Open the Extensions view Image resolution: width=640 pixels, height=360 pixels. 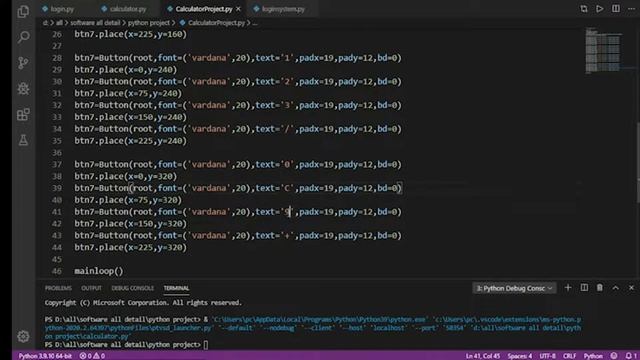(23, 115)
